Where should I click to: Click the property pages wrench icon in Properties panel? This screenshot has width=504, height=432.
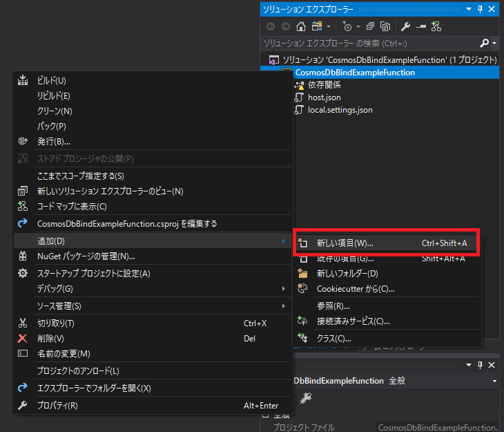(x=306, y=398)
